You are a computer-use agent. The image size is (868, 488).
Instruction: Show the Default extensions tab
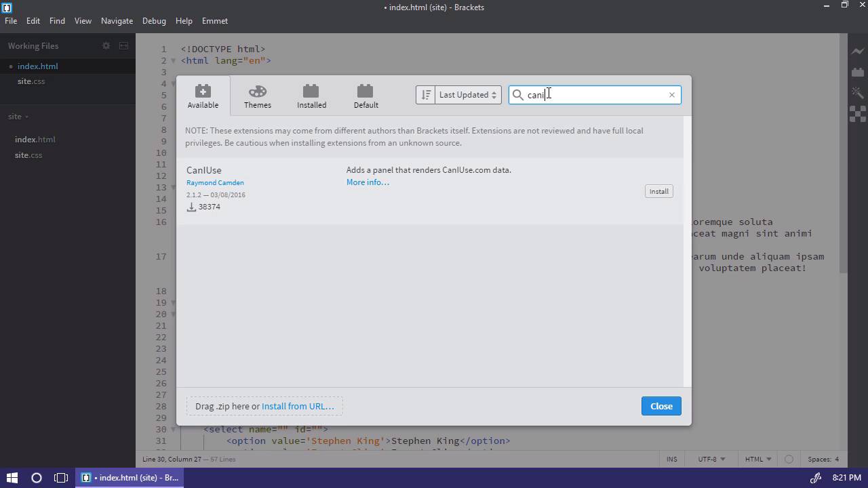pos(366,96)
